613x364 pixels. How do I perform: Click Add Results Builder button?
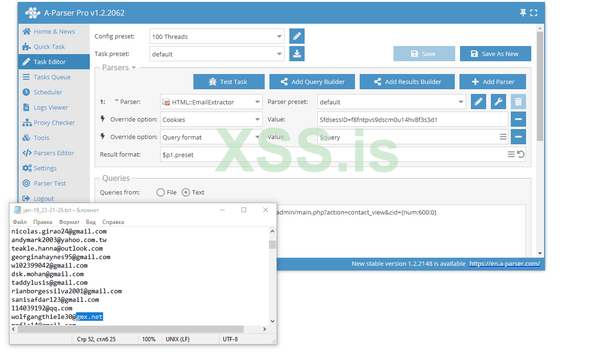(x=407, y=82)
